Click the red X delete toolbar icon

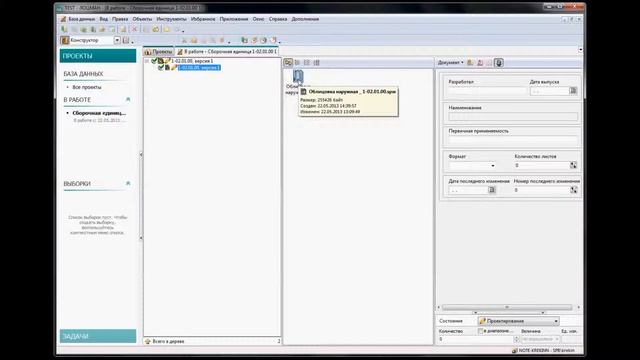click(x=134, y=29)
